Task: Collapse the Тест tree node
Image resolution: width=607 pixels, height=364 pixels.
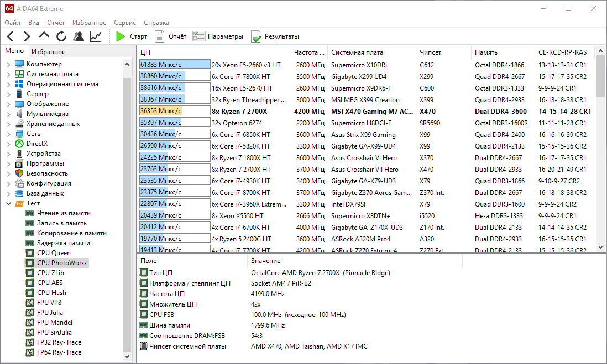Action: click(x=8, y=203)
